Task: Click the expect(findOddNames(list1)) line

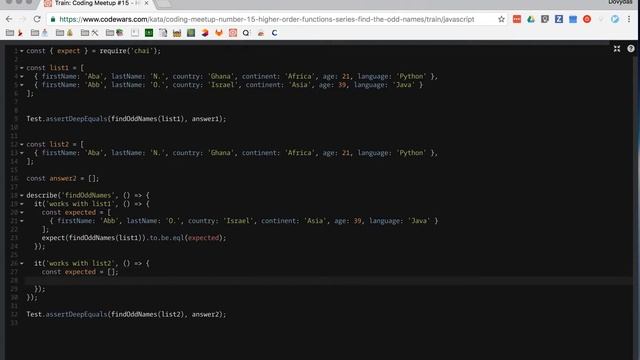Action: (x=133, y=238)
